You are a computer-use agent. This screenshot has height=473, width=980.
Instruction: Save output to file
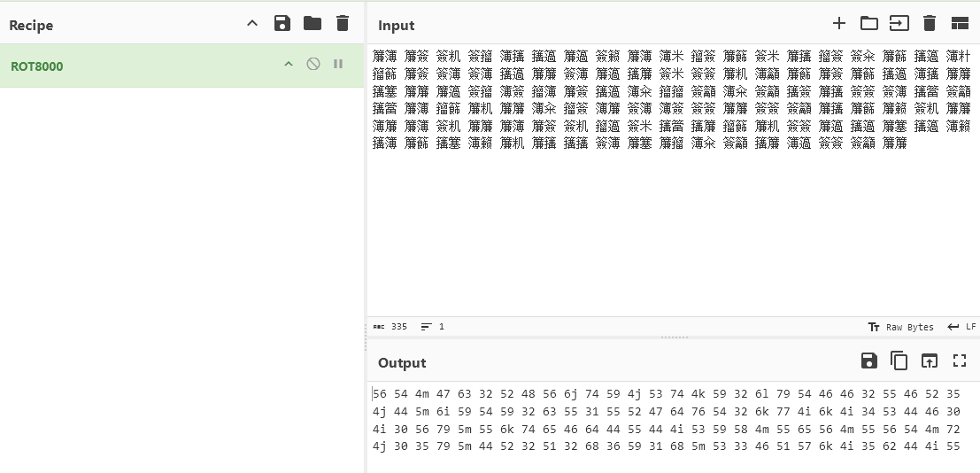point(868,361)
